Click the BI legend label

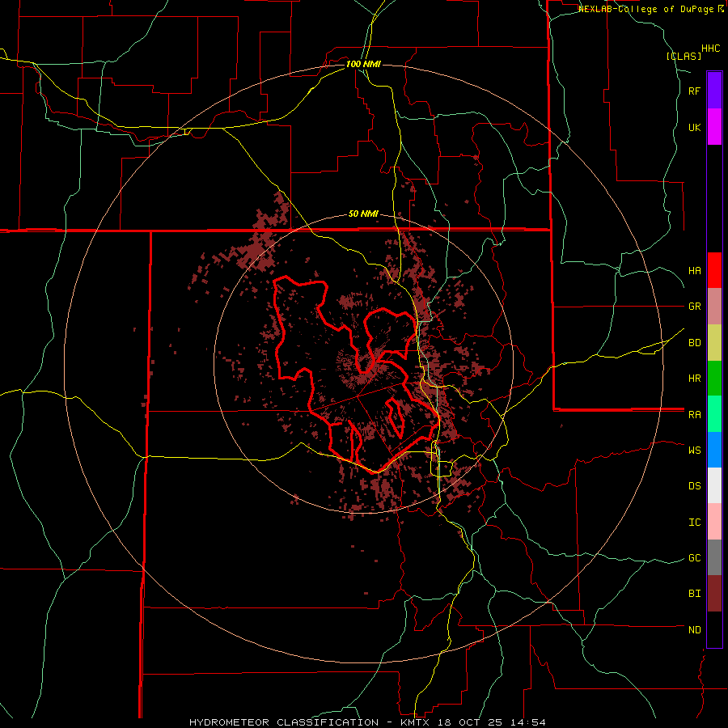point(694,594)
